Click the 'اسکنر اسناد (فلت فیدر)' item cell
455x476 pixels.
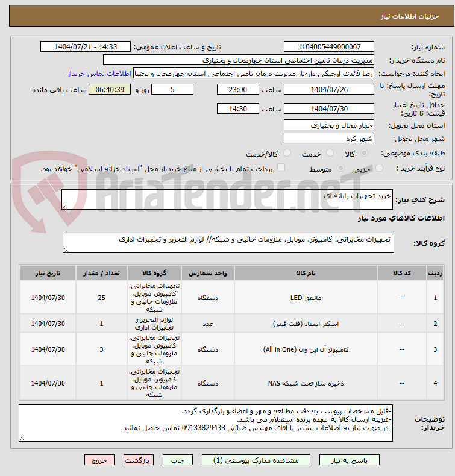click(x=306, y=324)
